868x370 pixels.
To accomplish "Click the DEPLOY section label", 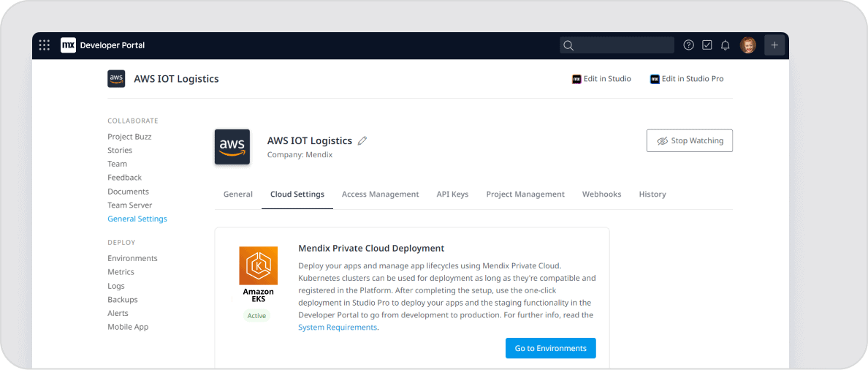I will (122, 243).
